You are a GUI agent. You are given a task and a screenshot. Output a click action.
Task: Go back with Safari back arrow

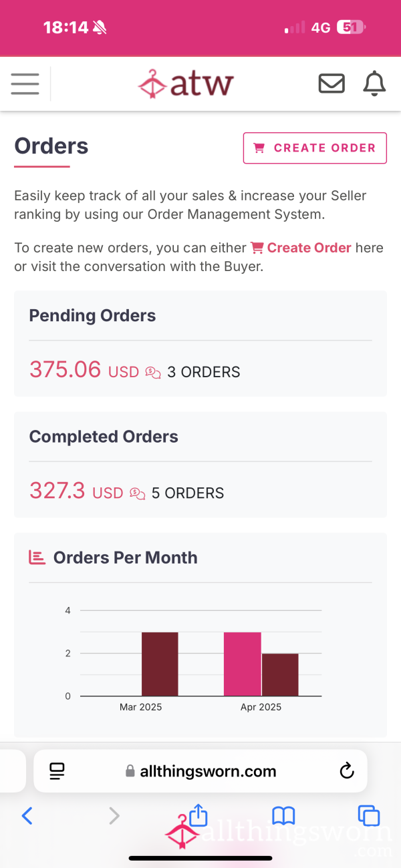pyautogui.click(x=27, y=815)
